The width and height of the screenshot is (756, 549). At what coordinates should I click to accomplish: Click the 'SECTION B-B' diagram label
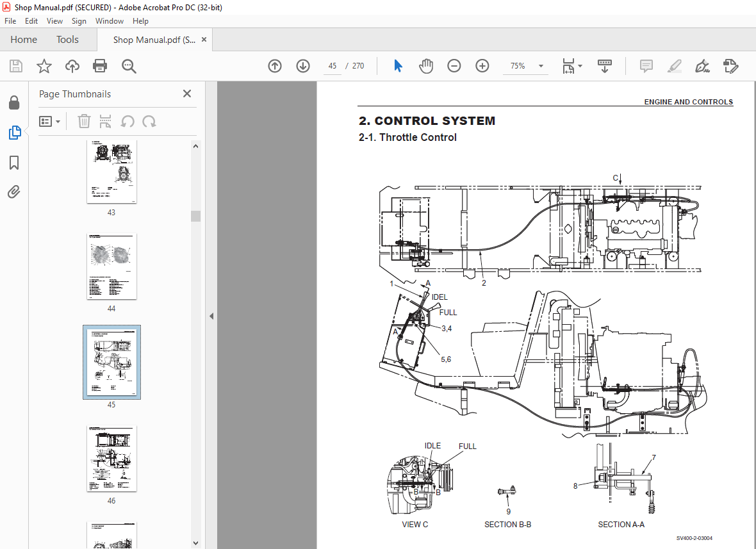[x=507, y=525]
